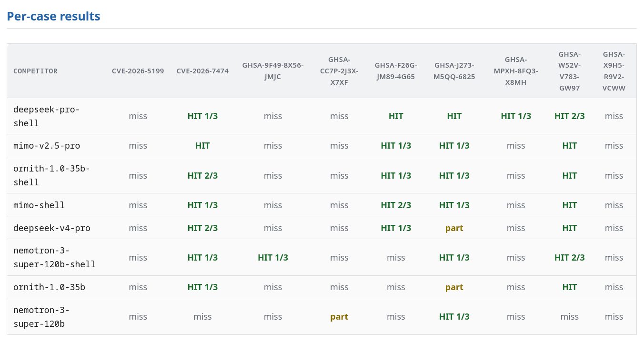
Task: Click the ornith-1.0-35b-shell competitor name
Action: point(51,175)
